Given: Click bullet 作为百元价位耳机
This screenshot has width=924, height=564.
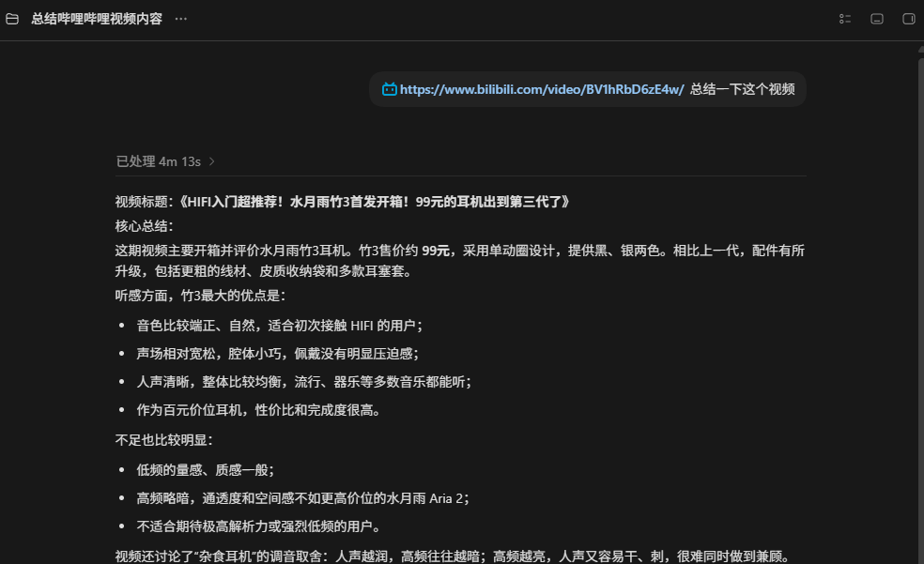Looking at the screenshot, I should (258, 410).
